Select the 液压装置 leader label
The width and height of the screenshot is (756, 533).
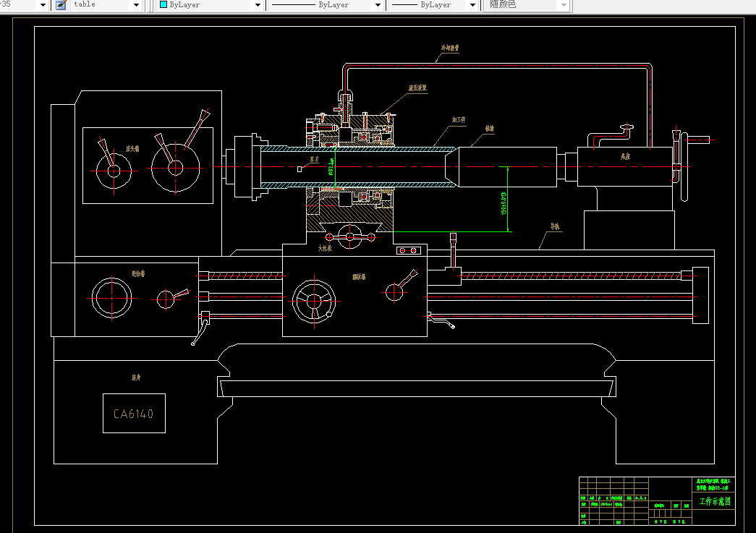coord(417,88)
